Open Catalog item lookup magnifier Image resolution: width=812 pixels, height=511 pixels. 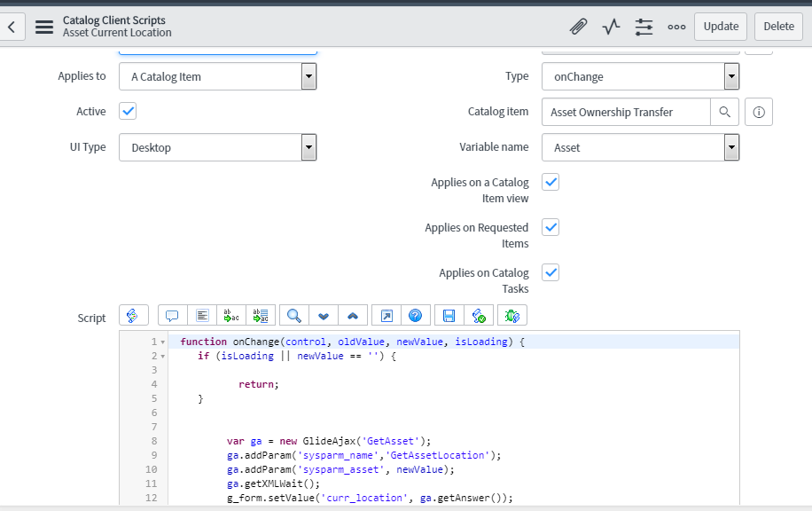click(724, 112)
